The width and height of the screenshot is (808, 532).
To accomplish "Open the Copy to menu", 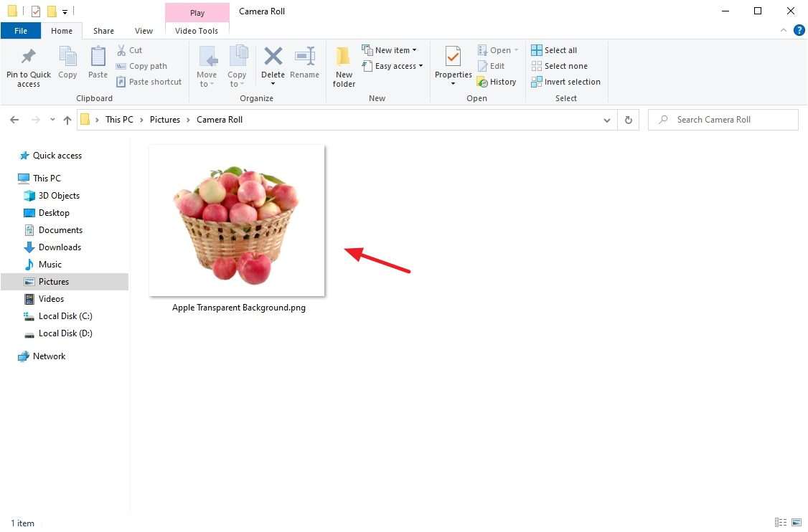I will (x=237, y=67).
